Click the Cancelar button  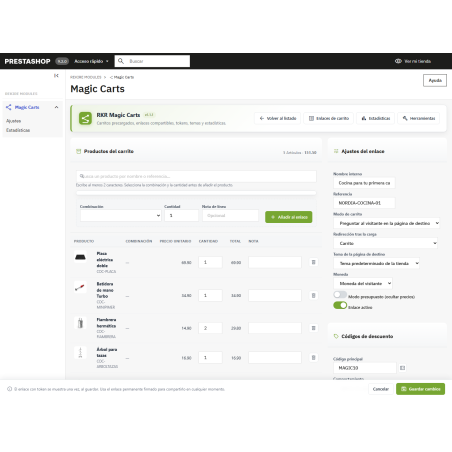pyautogui.click(x=381, y=389)
